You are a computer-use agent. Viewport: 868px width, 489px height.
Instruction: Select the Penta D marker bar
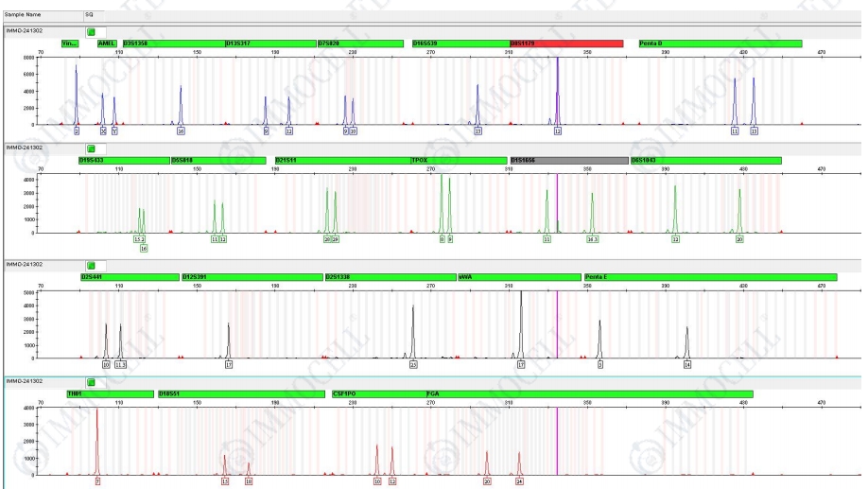(x=720, y=44)
